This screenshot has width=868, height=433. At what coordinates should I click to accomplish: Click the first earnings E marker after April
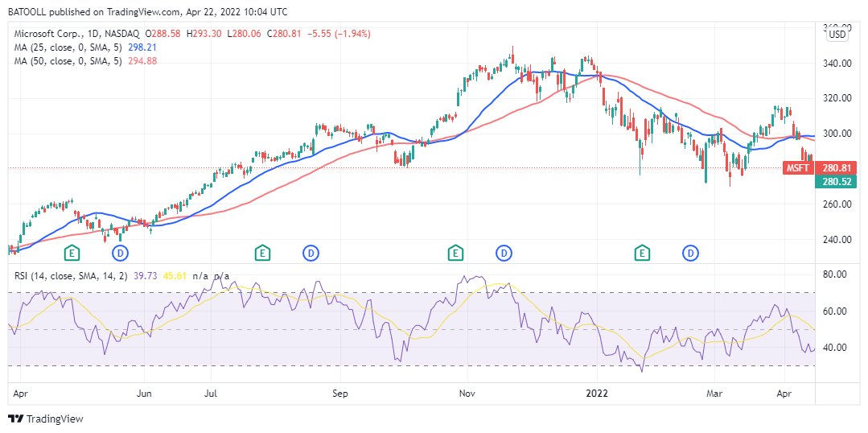tap(72, 253)
